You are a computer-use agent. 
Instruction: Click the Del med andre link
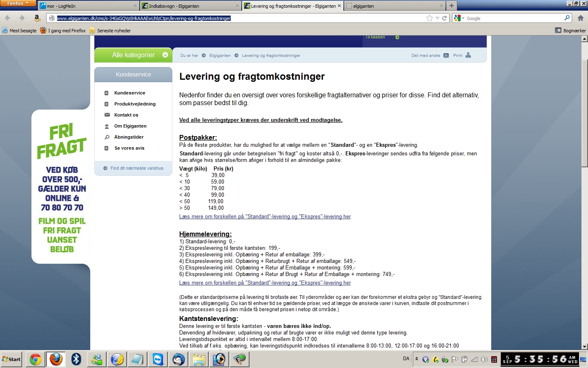pyautogui.click(x=426, y=55)
